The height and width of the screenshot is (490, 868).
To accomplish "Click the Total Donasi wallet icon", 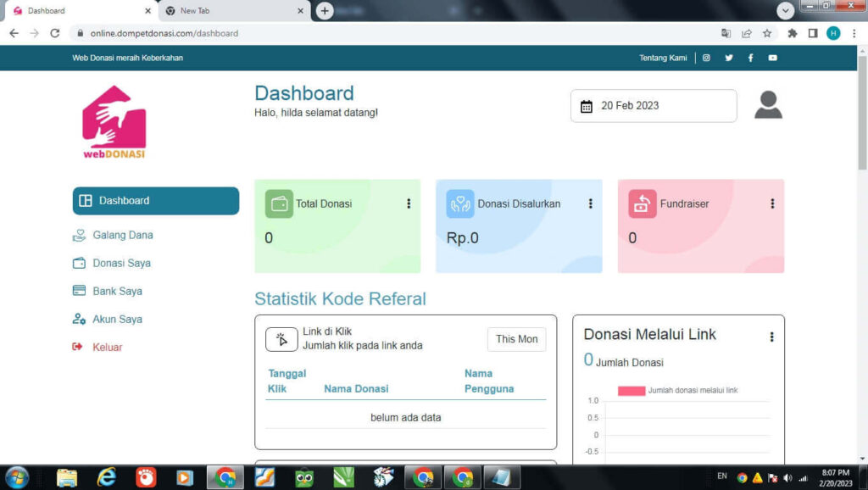I will tap(279, 203).
